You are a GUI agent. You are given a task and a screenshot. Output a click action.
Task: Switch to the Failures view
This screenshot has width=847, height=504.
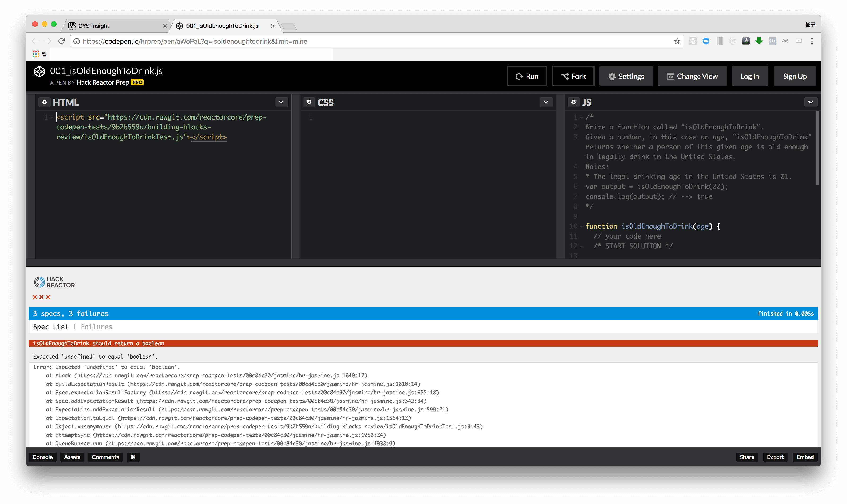pos(96,327)
